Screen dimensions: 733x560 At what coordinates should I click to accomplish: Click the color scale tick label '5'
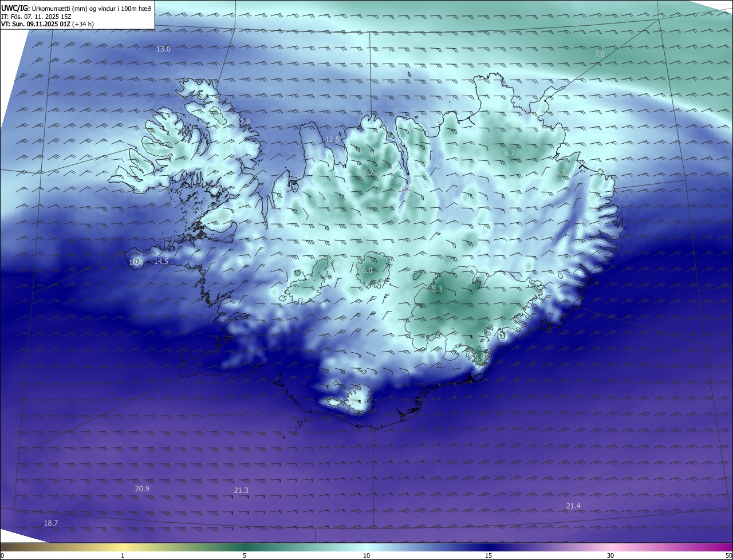pyautogui.click(x=245, y=556)
